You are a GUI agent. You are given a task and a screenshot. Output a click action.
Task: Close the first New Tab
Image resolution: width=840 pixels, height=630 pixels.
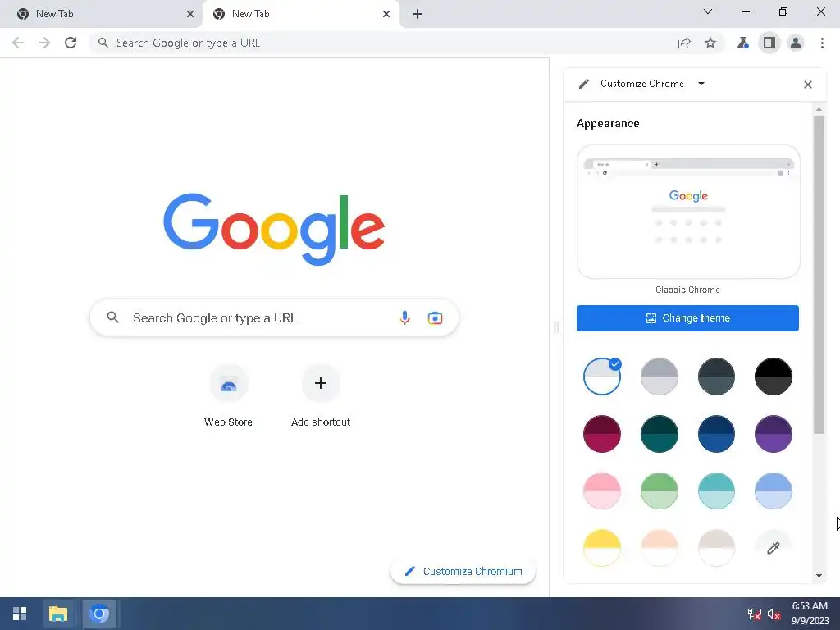point(190,14)
